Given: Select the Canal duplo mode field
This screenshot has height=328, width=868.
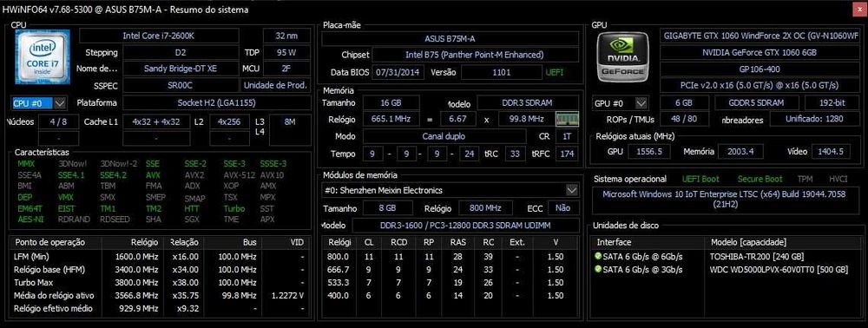Looking at the screenshot, I should click(444, 136).
